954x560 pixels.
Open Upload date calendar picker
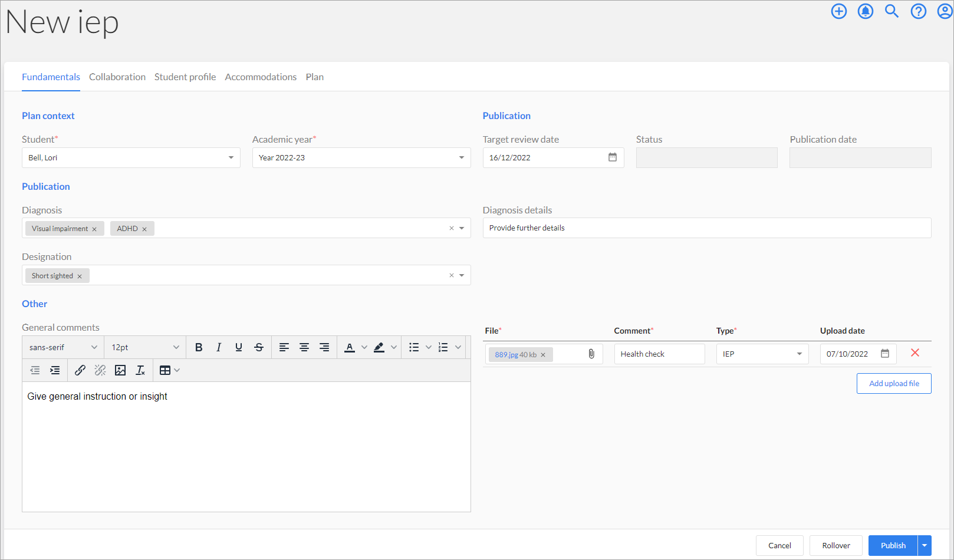885,354
